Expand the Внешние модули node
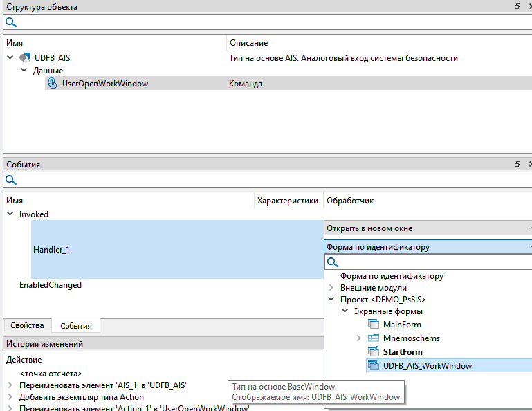The width and height of the screenshot is (532, 411). tap(331, 288)
